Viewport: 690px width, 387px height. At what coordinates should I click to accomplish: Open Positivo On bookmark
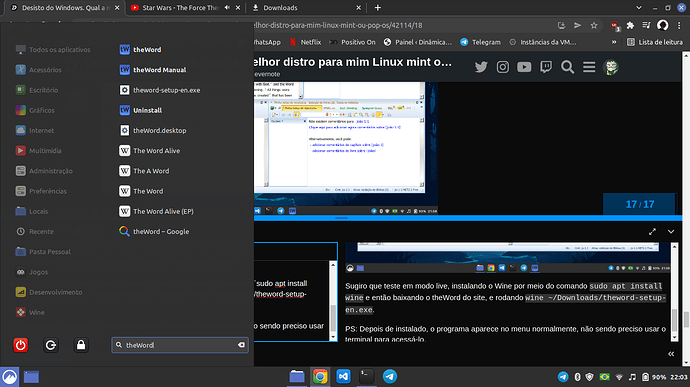click(353, 42)
